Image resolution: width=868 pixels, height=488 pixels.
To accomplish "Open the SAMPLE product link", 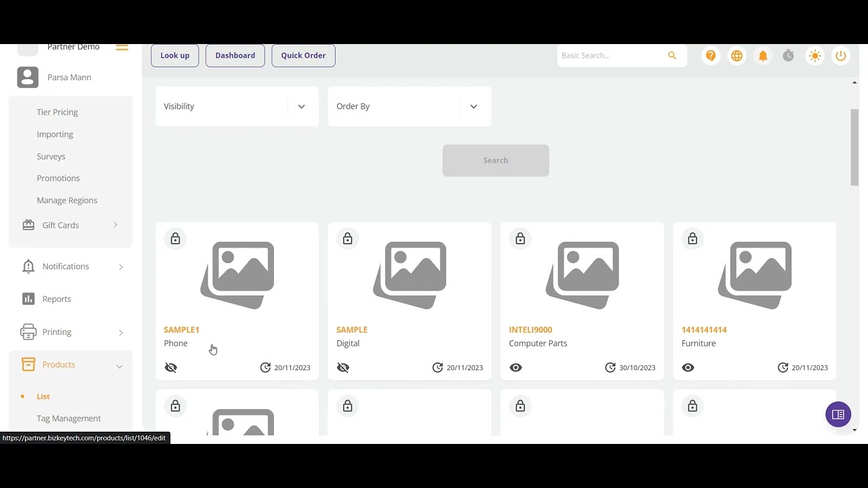I will tap(352, 330).
